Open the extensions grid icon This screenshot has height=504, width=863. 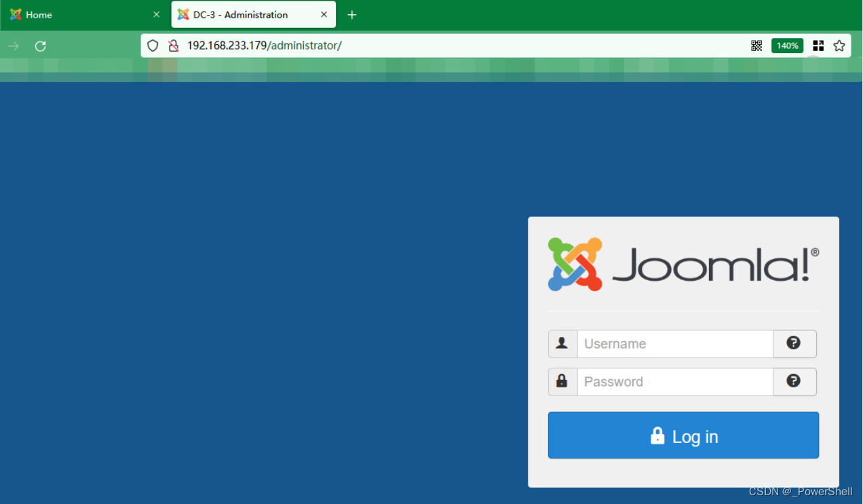[818, 45]
